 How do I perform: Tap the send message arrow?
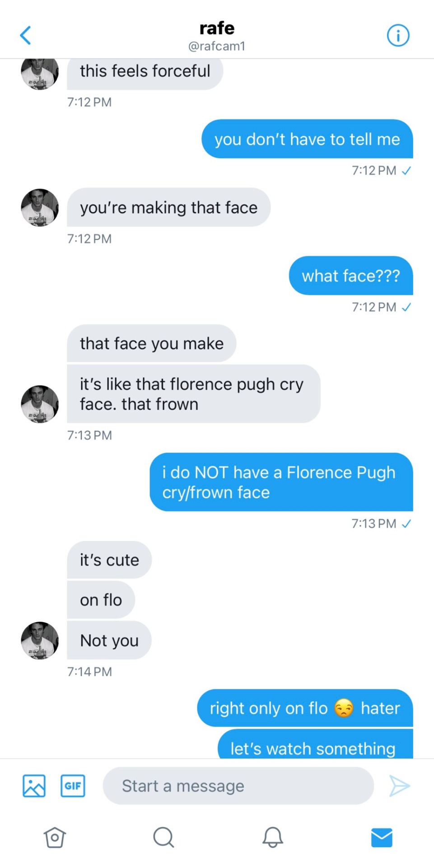tap(399, 786)
